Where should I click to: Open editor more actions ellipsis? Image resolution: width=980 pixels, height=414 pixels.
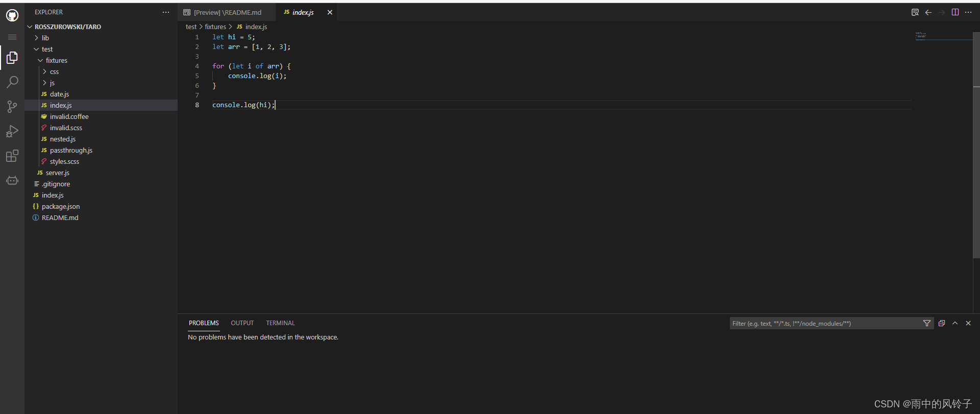[968, 12]
